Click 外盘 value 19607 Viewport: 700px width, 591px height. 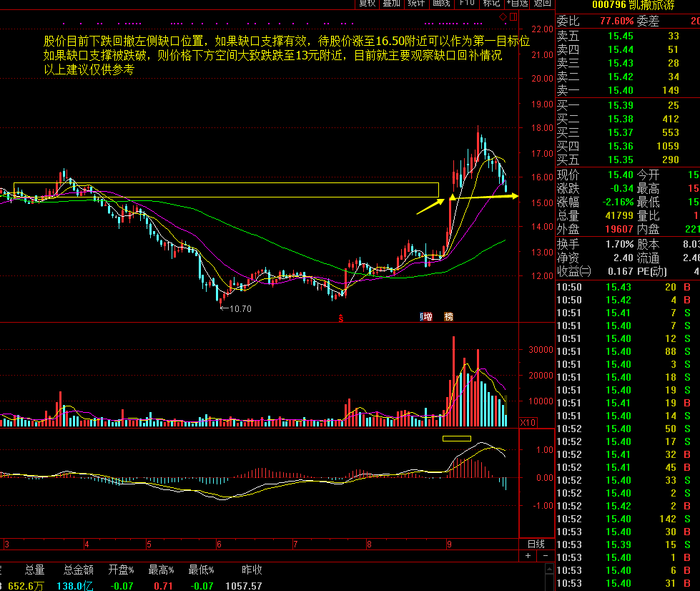[619, 229]
